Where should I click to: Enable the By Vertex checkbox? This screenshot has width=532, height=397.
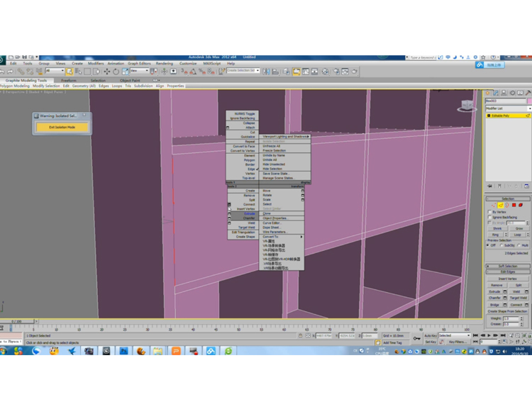pyautogui.click(x=489, y=211)
